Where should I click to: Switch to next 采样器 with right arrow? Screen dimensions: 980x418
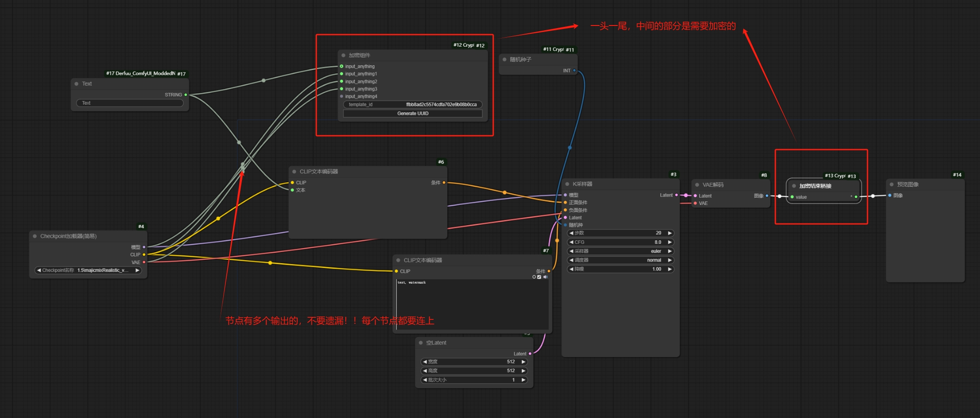click(670, 251)
